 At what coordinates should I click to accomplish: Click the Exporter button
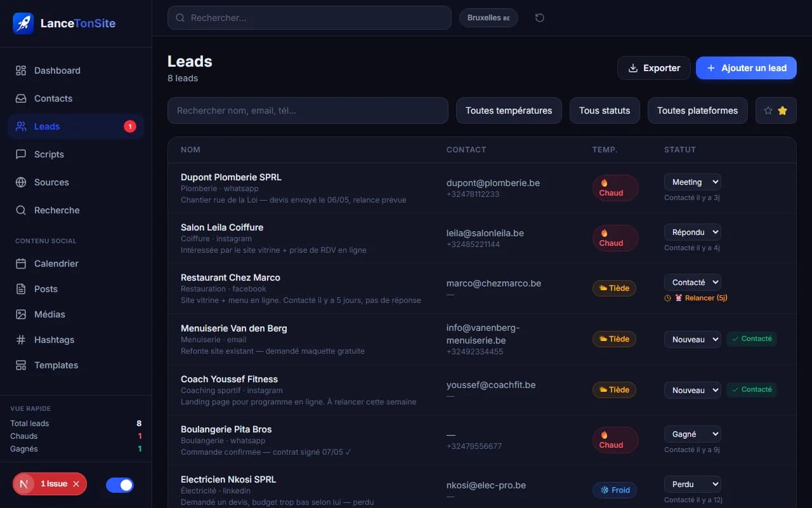point(654,68)
